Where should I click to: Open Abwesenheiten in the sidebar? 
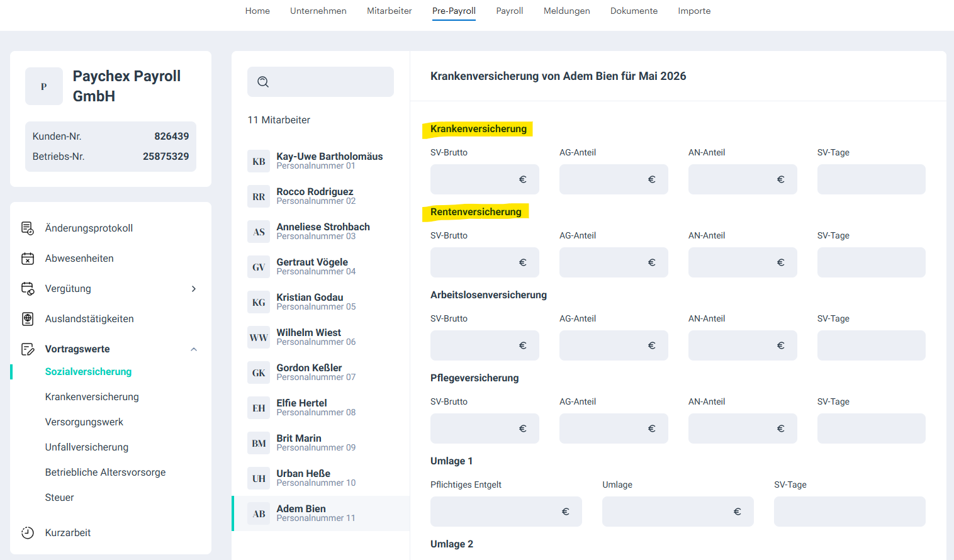pos(79,258)
